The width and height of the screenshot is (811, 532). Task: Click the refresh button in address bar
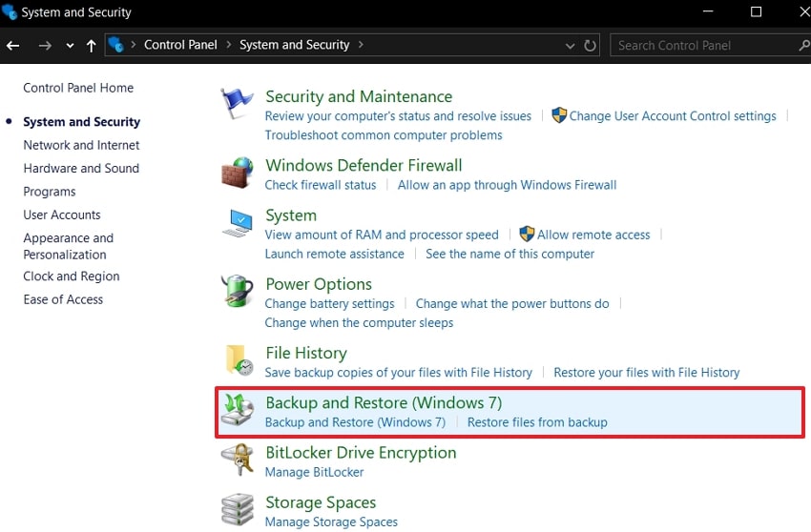[591, 45]
